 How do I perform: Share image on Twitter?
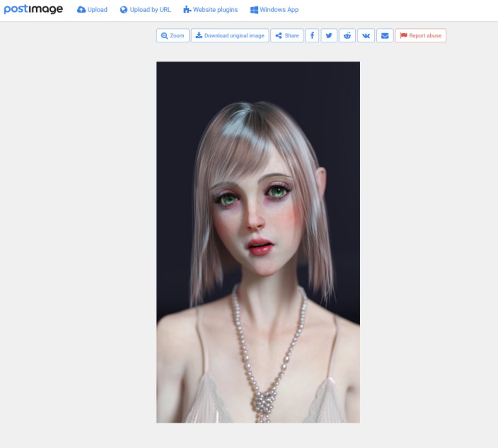(329, 35)
